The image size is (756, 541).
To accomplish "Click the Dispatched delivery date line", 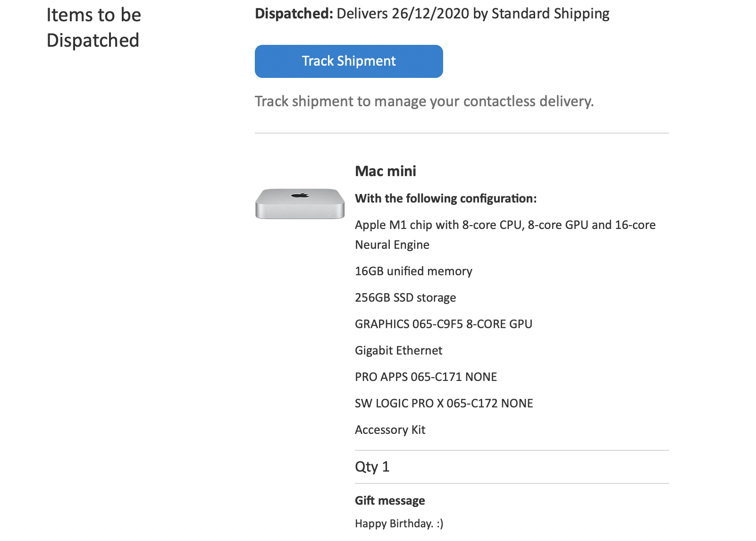I will (x=432, y=14).
